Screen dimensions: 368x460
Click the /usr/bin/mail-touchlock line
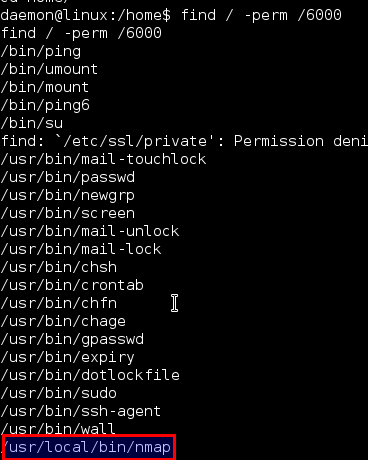coord(103,159)
